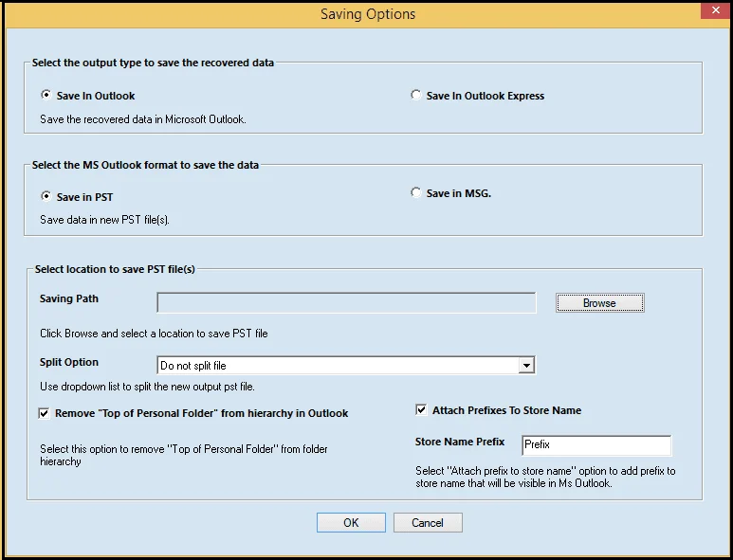733x560 pixels.
Task: Uncheck Remove "Top of Personal Folder" checkbox
Action: point(44,413)
